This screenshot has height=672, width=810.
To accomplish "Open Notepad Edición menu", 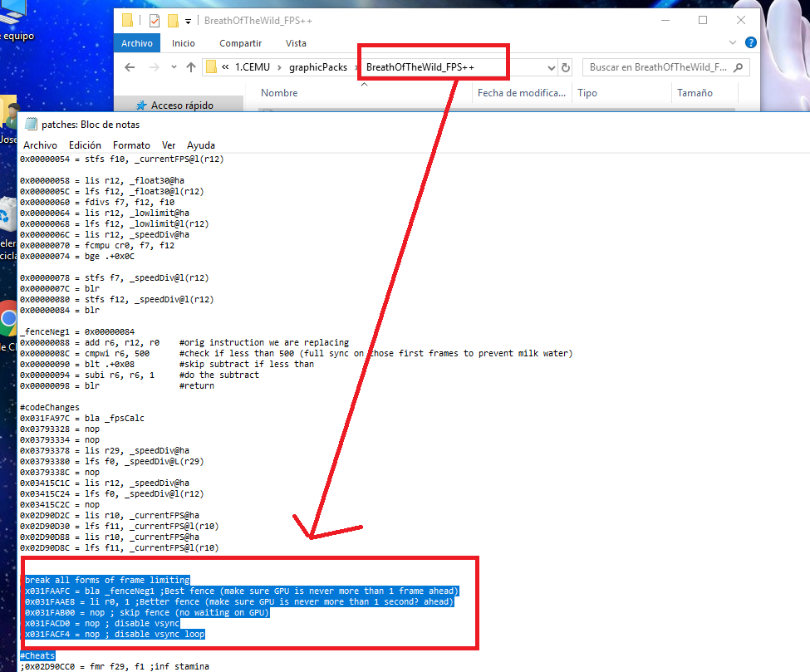I will (x=86, y=145).
